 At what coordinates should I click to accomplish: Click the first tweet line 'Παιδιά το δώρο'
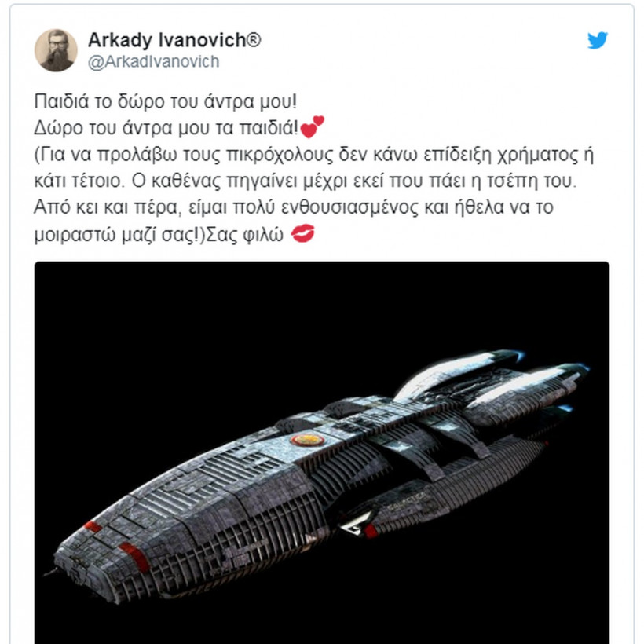point(165,101)
